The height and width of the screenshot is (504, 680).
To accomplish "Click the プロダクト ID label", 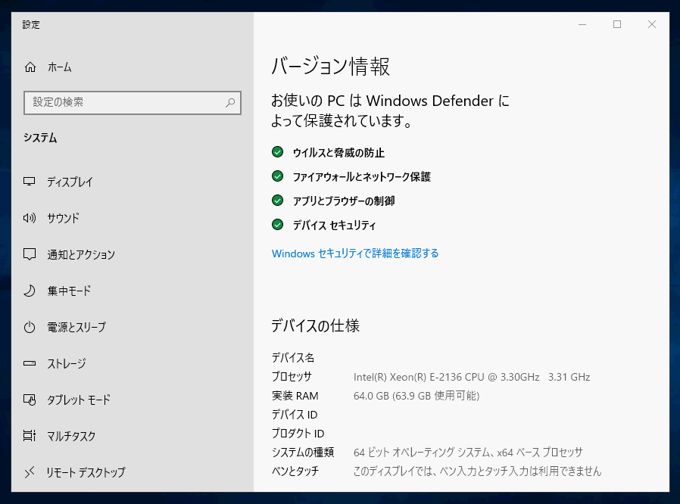I will [298, 433].
